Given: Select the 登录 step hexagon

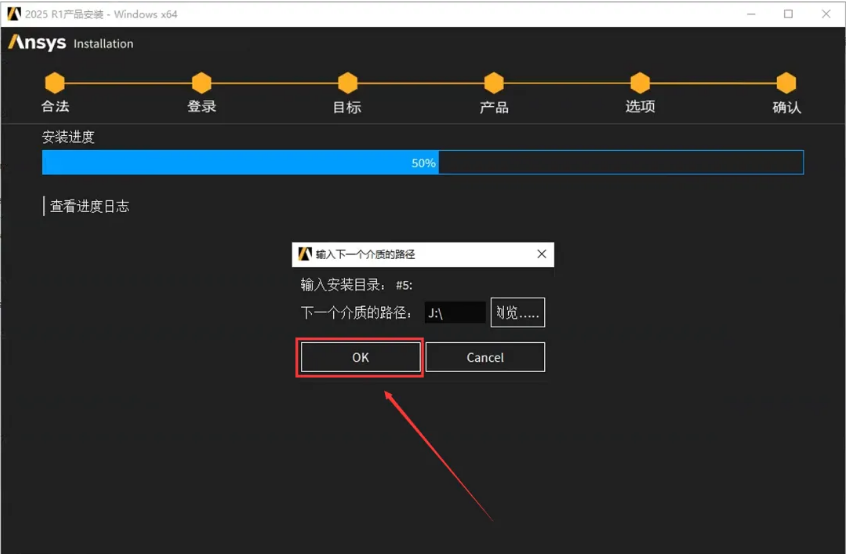Looking at the screenshot, I should [x=201, y=83].
